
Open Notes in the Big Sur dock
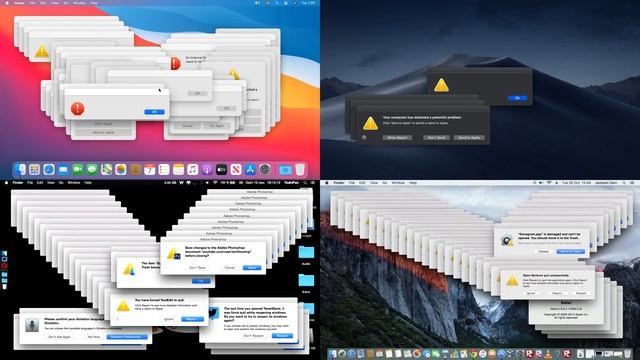click(x=178, y=169)
